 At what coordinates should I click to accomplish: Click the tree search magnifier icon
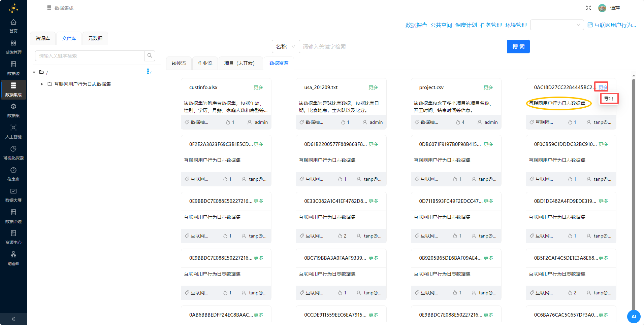coord(150,56)
